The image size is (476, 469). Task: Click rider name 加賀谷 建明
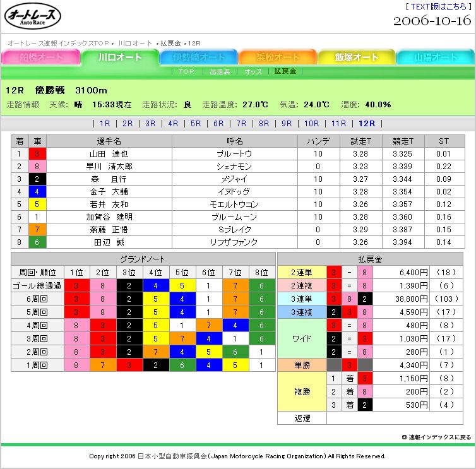pyautogui.click(x=109, y=217)
